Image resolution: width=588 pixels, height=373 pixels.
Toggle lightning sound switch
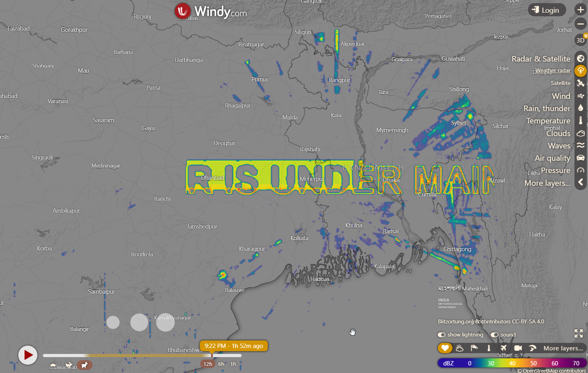[494, 335]
